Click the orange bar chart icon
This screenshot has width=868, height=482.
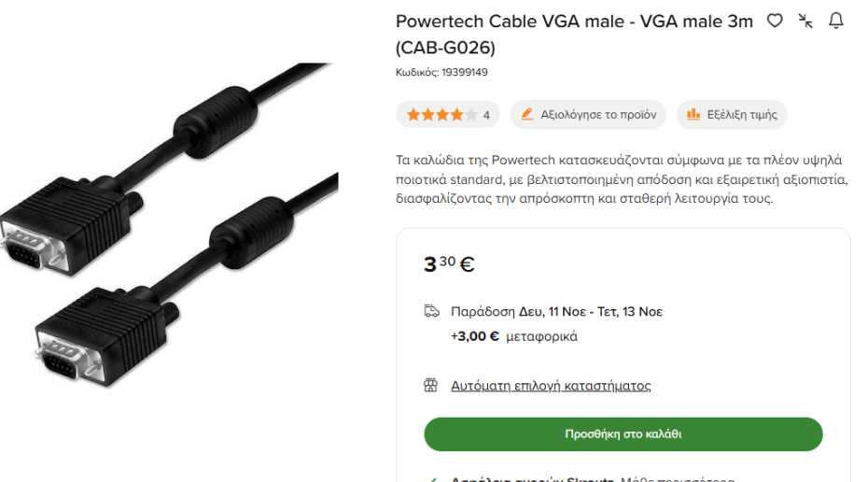tap(693, 114)
